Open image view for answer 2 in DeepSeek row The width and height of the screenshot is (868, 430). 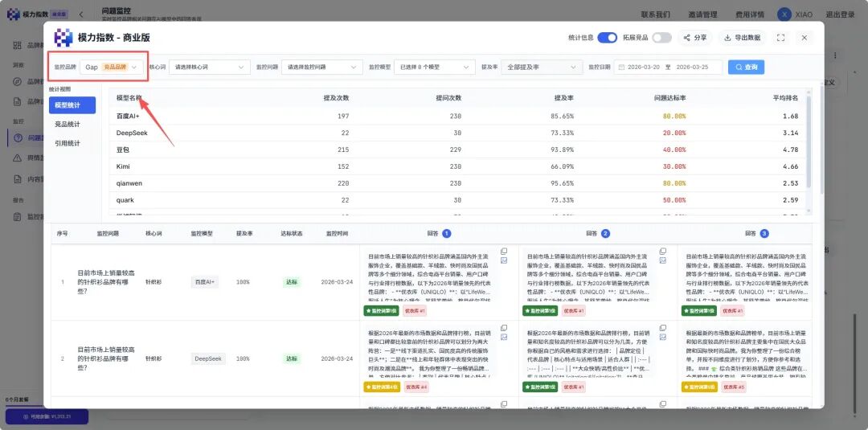click(x=662, y=337)
